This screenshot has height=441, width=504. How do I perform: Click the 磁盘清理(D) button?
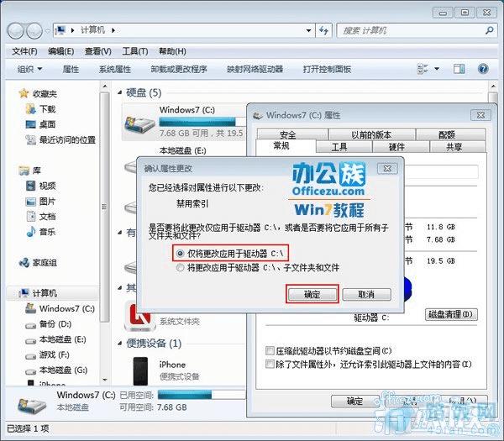451,314
